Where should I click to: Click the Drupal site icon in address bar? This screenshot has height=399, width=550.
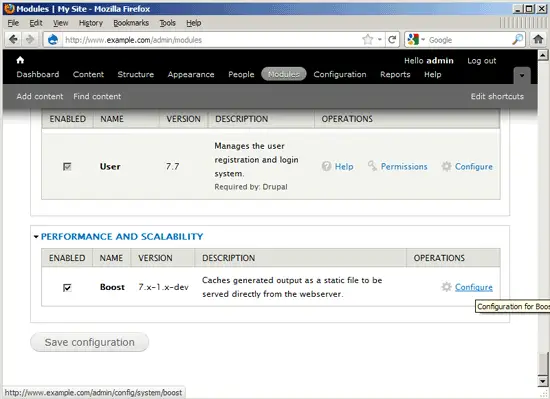point(53,40)
